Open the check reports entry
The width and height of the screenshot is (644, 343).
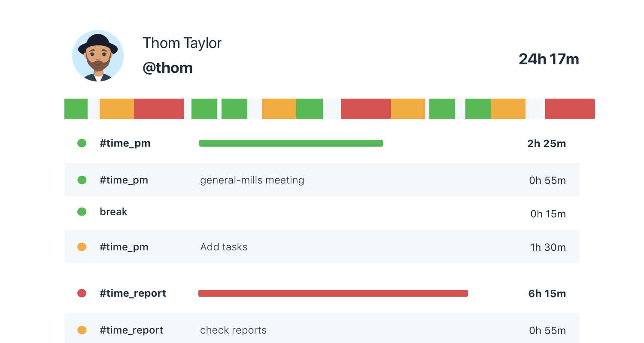(x=233, y=330)
